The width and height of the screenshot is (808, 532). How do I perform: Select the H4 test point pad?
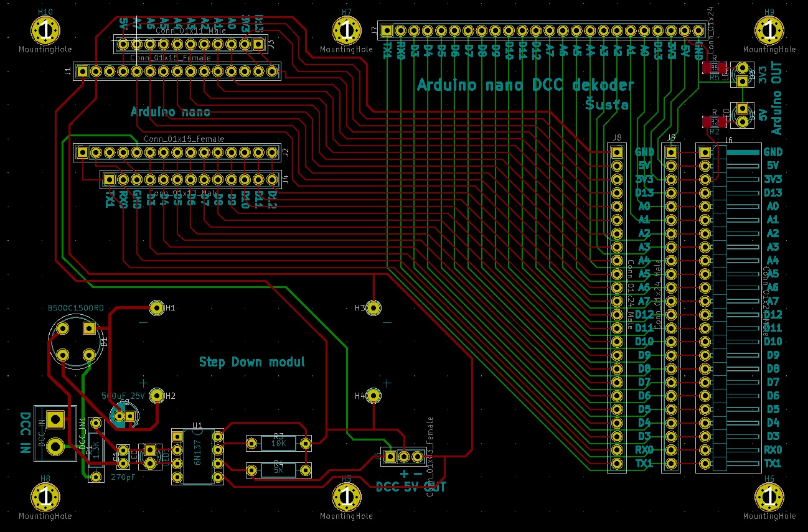(374, 395)
